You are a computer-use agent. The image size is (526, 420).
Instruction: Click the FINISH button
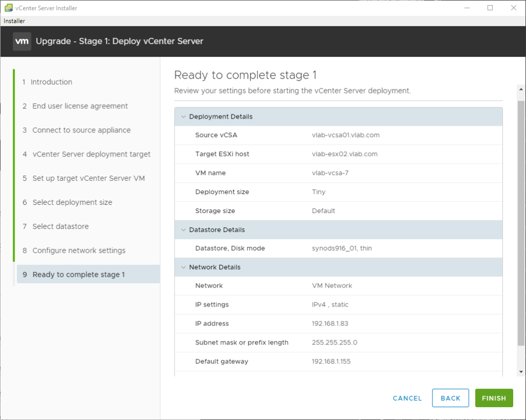(494, 398)
